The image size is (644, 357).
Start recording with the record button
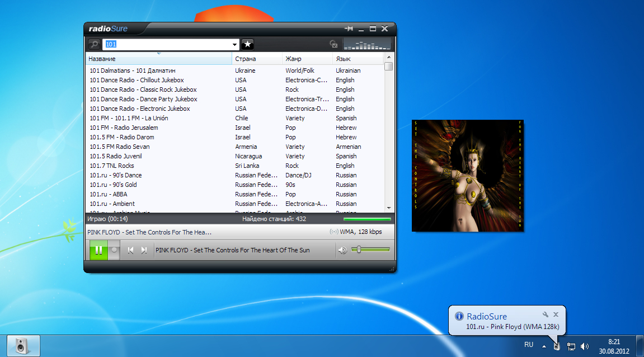pyautogui.click(x=114, y=250)
